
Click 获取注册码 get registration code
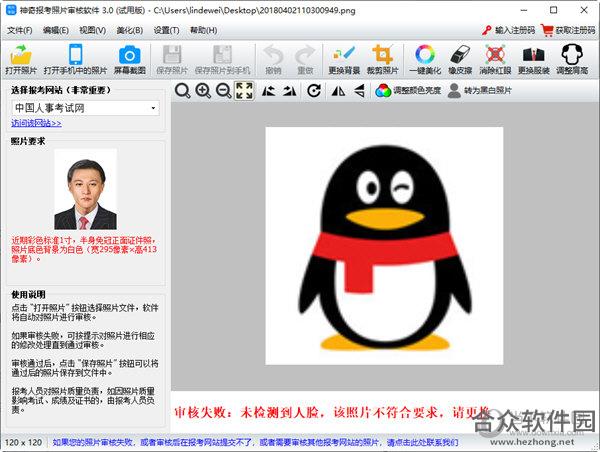[x=569, y=30]
